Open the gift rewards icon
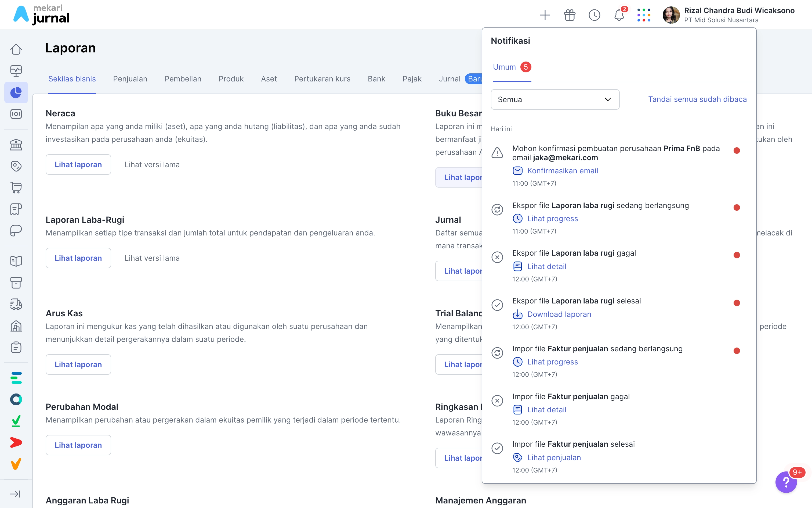 coord(570,15)
